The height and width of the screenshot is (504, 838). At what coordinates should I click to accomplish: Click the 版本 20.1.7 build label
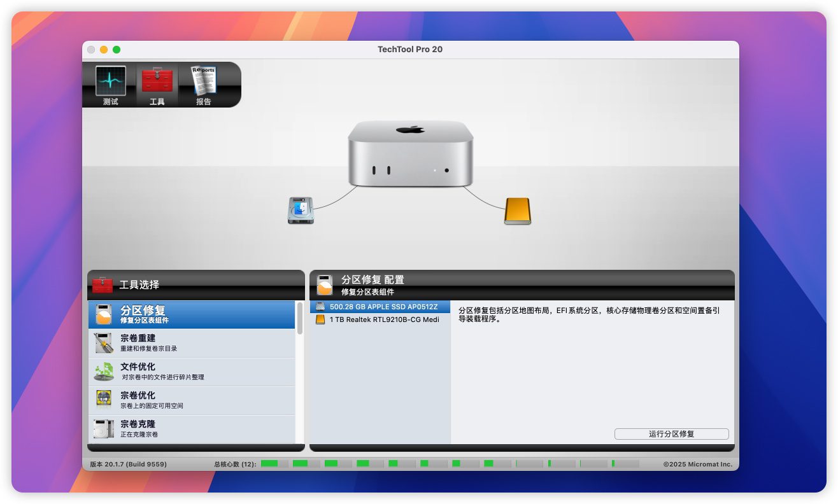click(128, 465)
